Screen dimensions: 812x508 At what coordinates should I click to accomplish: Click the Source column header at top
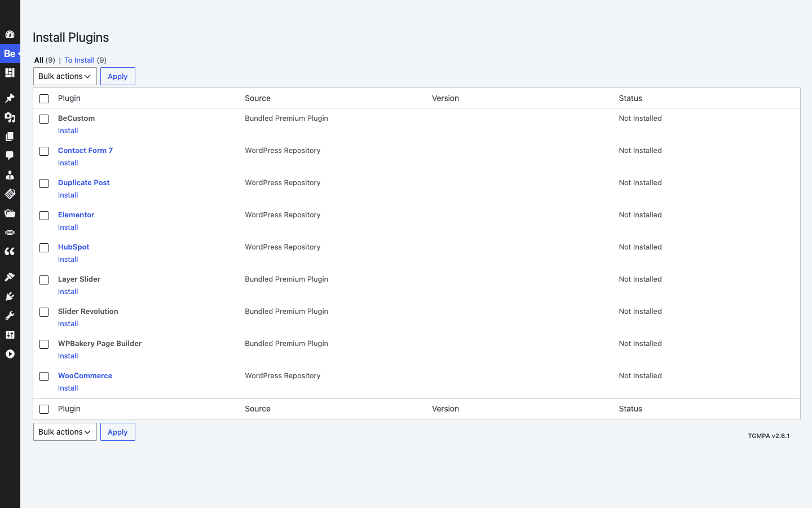(x=258, y=98)
